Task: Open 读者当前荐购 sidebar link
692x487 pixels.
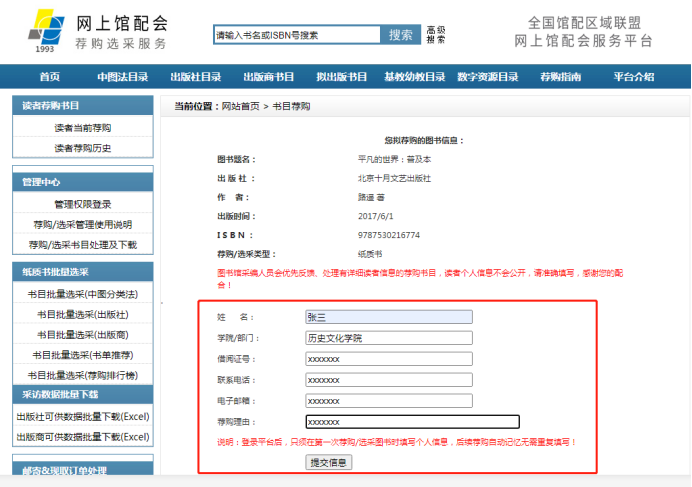Action: coord(83,128)
